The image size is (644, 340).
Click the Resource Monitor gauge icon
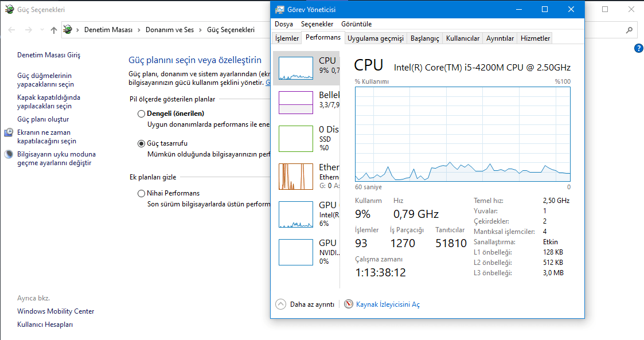pos(348,304)
